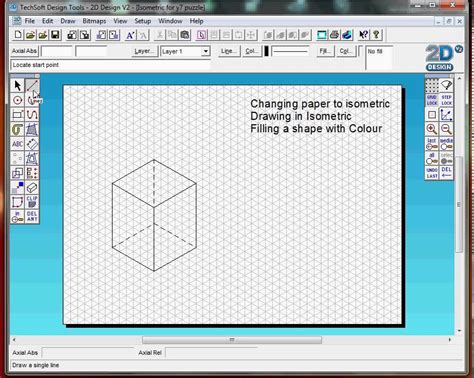Click the second coordinate input field
The height and width of the screenshot is (378, 474).
point(91,51)
